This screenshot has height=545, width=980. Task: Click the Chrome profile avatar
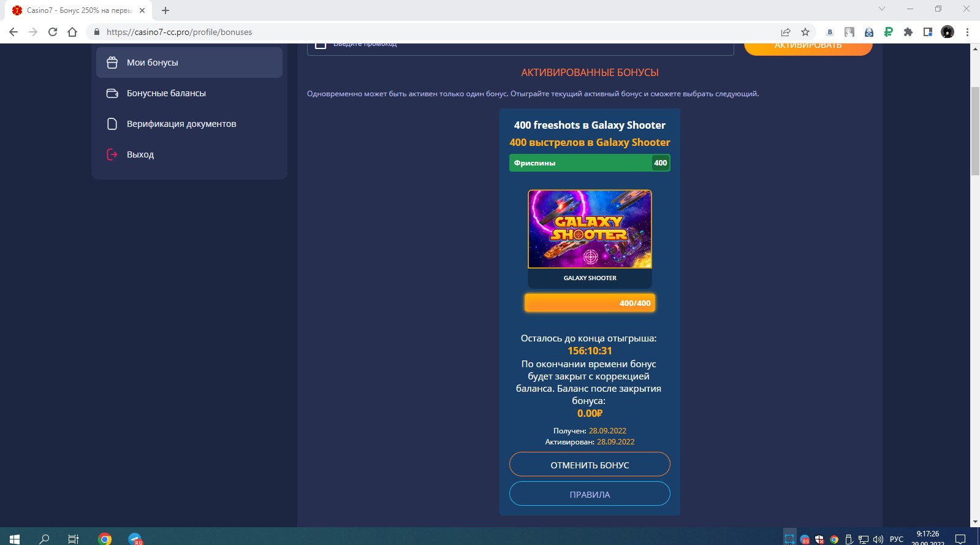tap(948, 32)
